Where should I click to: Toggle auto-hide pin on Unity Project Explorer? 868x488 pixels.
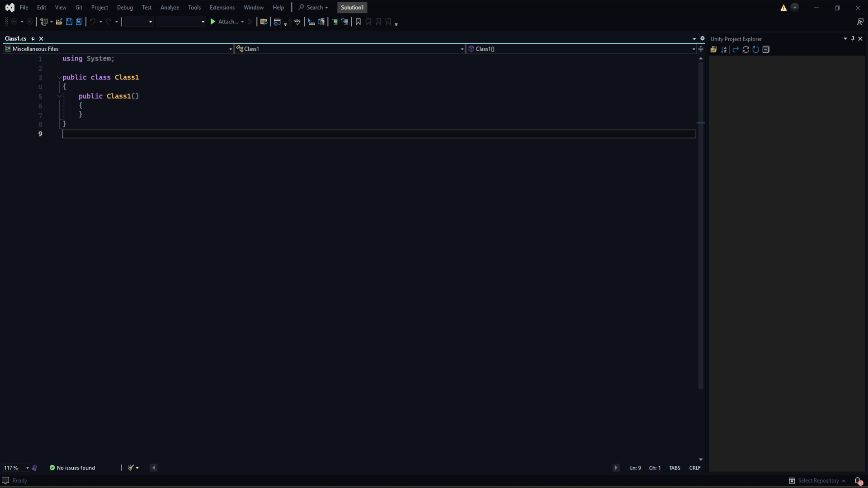pos(853,39)
